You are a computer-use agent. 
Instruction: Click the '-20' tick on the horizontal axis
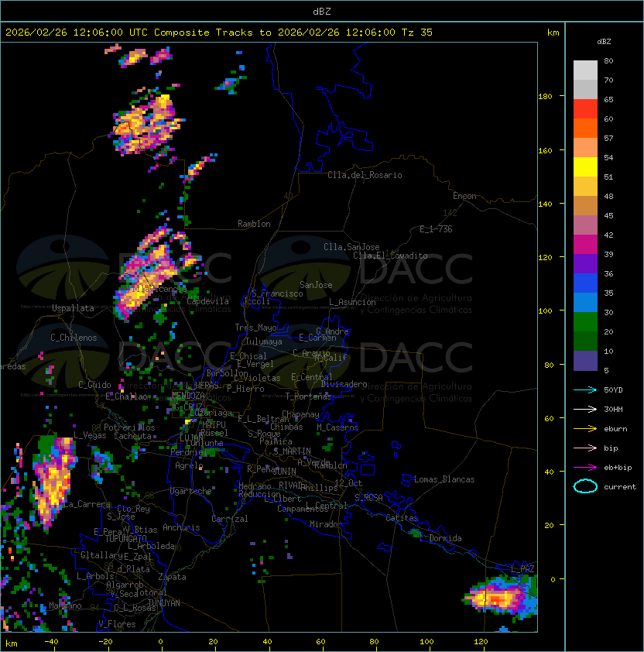(x=105, y=642)
